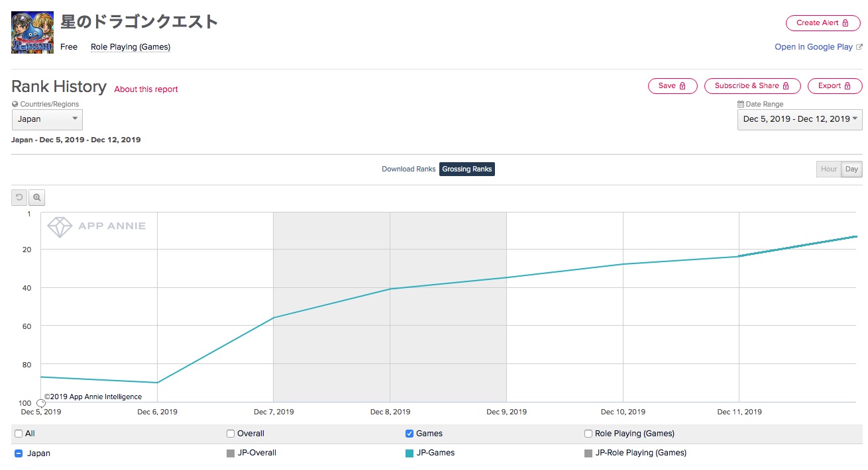Click the JP-Games teal color swatch
This screenshot has height=470, width=868.
point(409,453)
